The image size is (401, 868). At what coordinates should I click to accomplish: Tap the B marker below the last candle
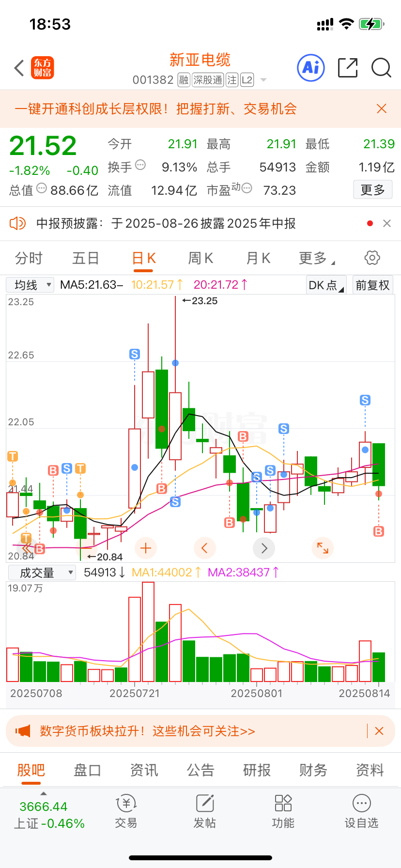tap(379, 531)
